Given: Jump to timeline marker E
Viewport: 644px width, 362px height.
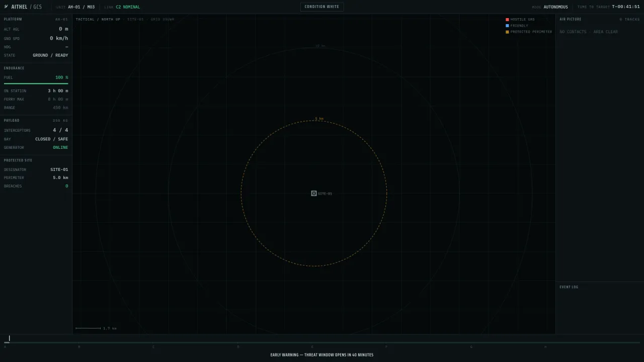Looking at the screenshot, I should point(312,346).
